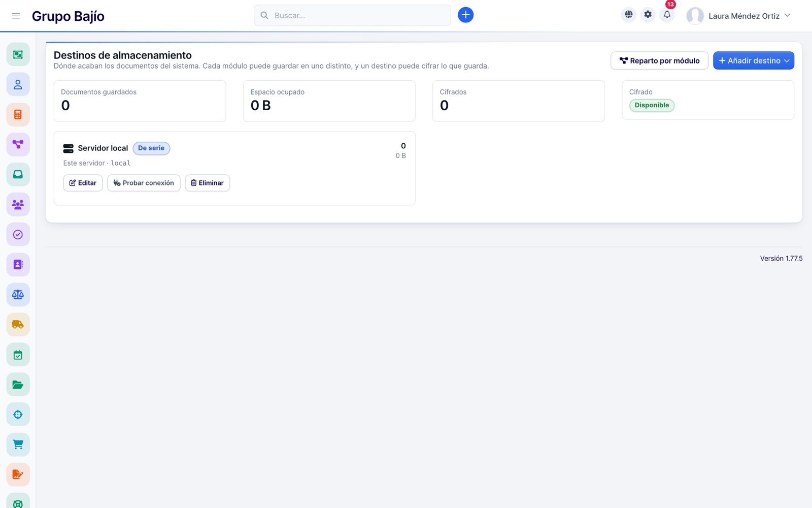Click the Versión 1.77.5 text
Image resolution: width=812 pixels, height=508 pixels.
(x=781, y=259)
